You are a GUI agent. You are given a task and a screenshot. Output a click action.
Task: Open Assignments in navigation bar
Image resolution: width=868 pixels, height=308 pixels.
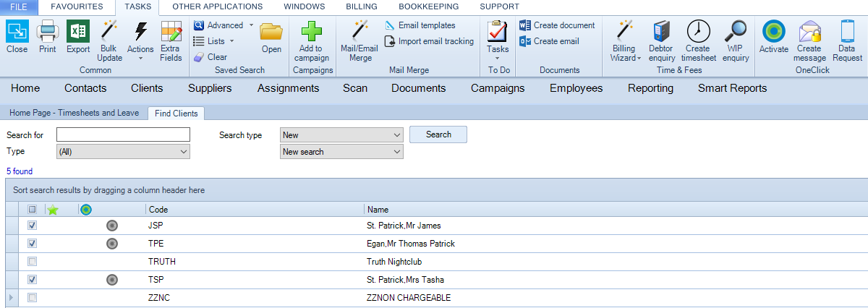click(288, 88)
